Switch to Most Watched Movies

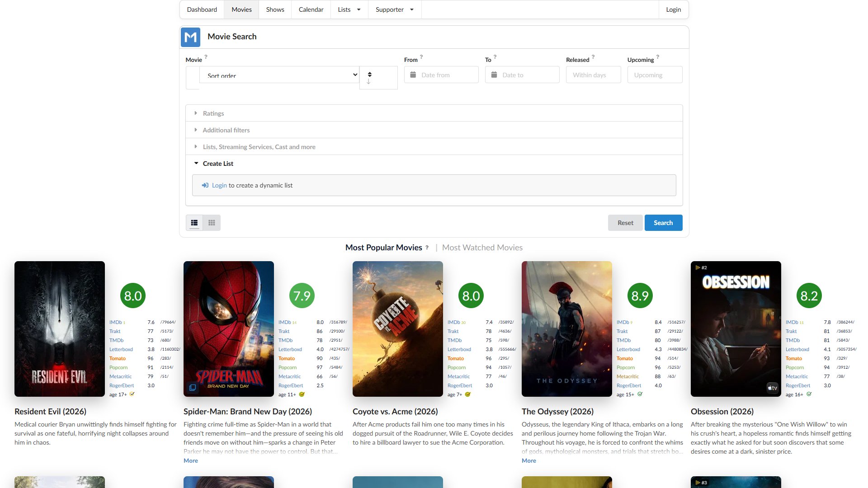pyautogui.click(x=482, y=248)
